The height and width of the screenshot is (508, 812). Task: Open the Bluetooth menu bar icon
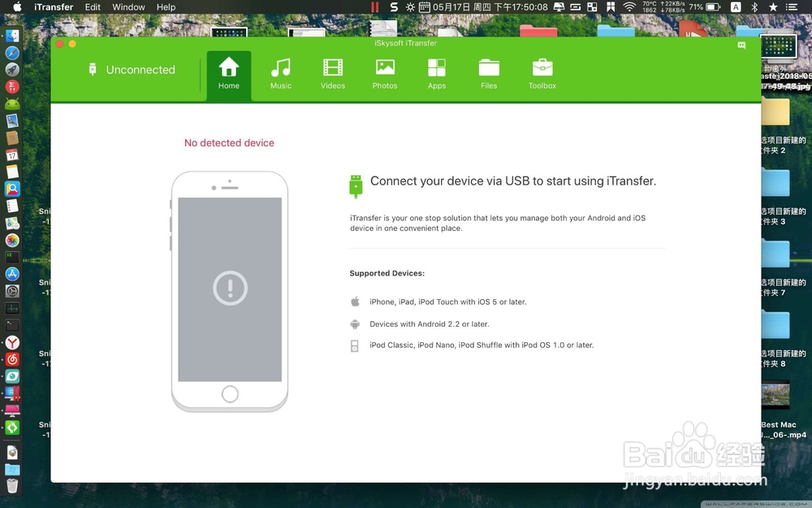tap(754, 7)
